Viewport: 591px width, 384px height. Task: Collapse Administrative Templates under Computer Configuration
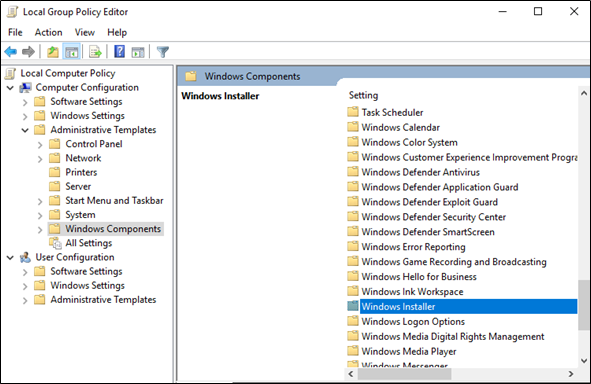(x=25, y=130)
